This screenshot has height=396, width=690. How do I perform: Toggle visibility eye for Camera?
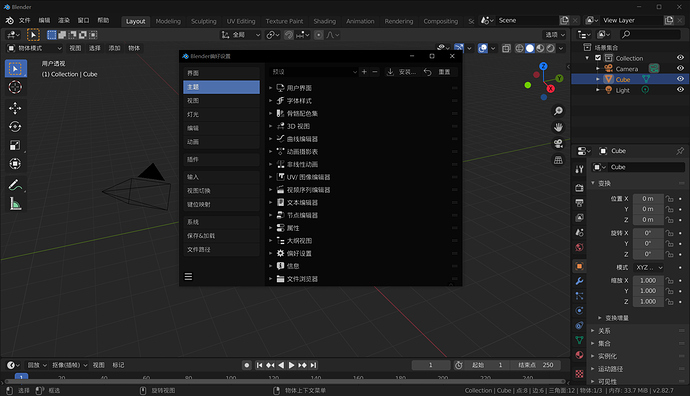pyautogui.click(x=680, y=68)
